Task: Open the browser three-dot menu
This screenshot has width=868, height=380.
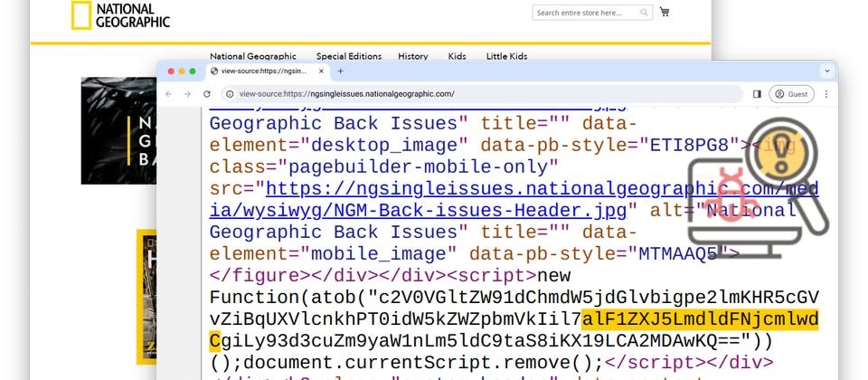Action: coord(826,94)
